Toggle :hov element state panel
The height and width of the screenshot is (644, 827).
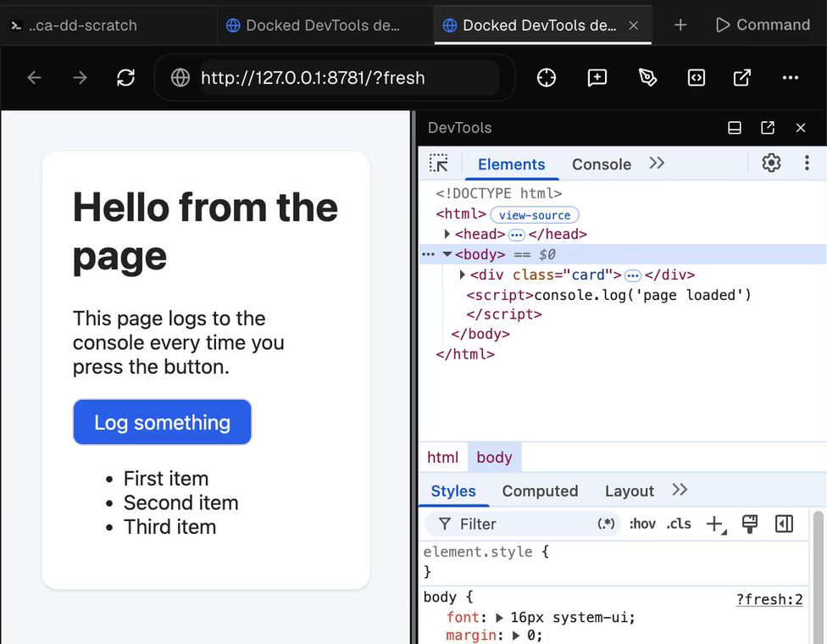point(642,524)
